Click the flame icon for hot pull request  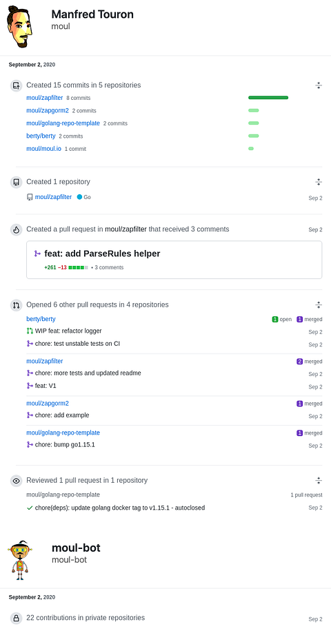16,229
